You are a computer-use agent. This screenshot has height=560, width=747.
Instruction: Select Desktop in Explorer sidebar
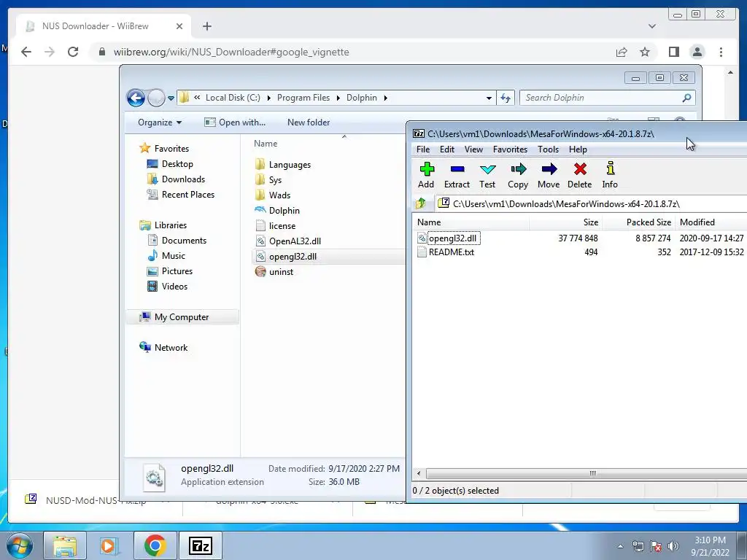tap(169, 164)
